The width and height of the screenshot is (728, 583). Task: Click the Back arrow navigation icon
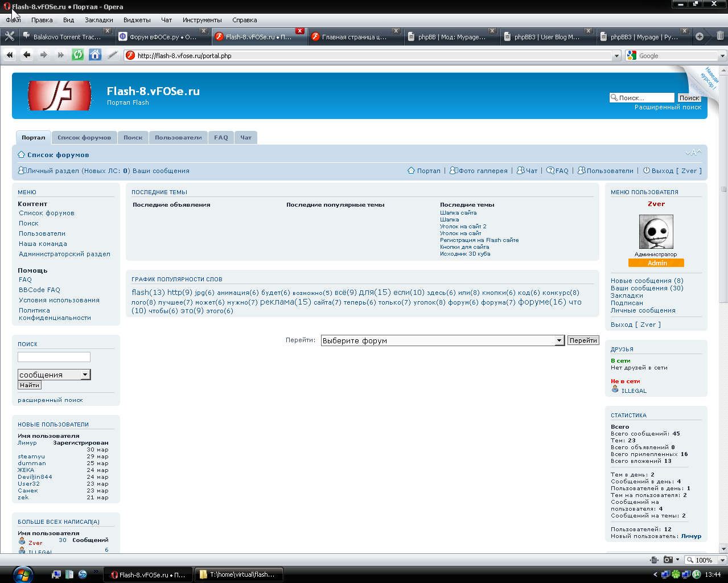point(27,55)
